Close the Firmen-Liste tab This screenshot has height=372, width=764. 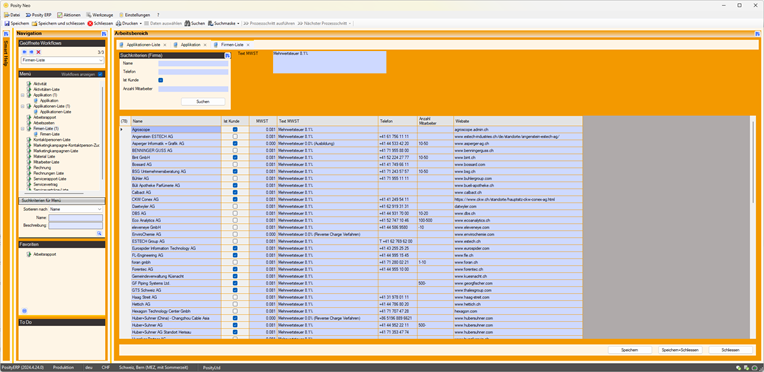pyautogui.click(x=248, y=45)
